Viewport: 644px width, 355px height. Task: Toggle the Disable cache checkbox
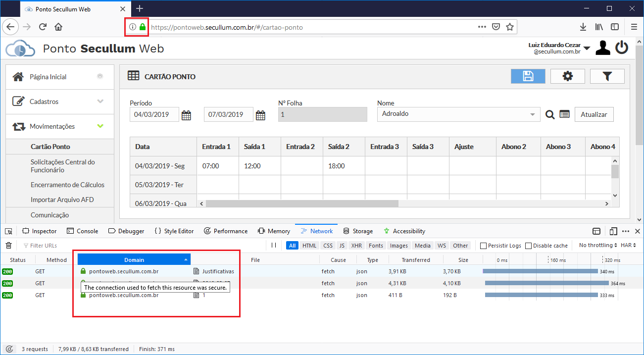coord(528,246)
